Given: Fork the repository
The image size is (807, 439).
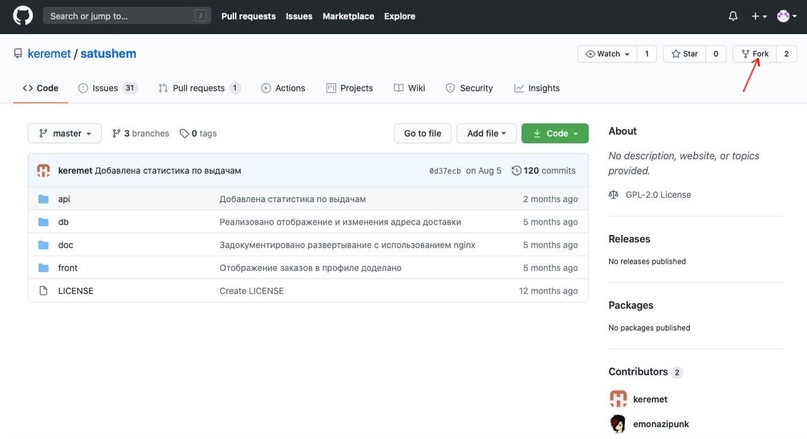Looking at the screenshot, I should 755,54.
